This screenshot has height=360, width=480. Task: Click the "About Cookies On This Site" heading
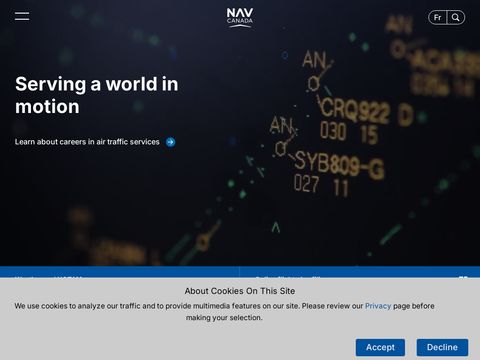(x=240, y=291)
